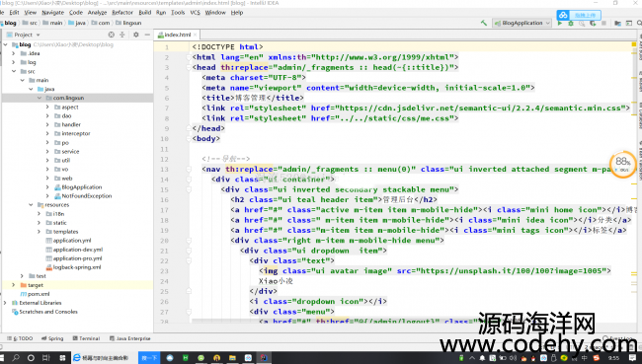The image size is (642, 364).
Task: Click the IntelliJ IDEA taskbar icon
Action: point(264,358)
